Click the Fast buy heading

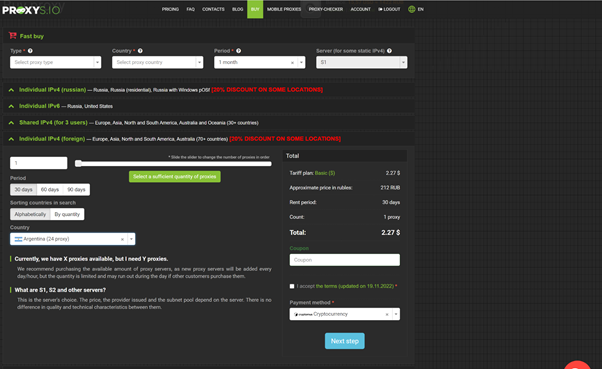point(32,36)
